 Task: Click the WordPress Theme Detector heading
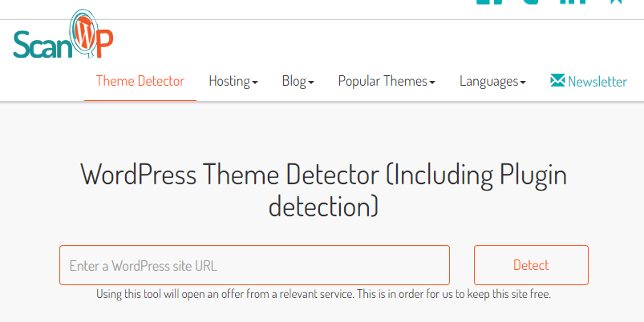click(x=324, y=190)
